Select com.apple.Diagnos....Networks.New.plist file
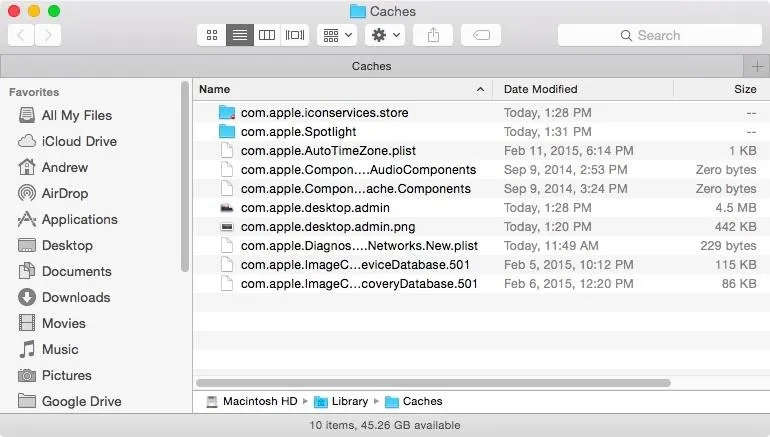 coord(359,246)
